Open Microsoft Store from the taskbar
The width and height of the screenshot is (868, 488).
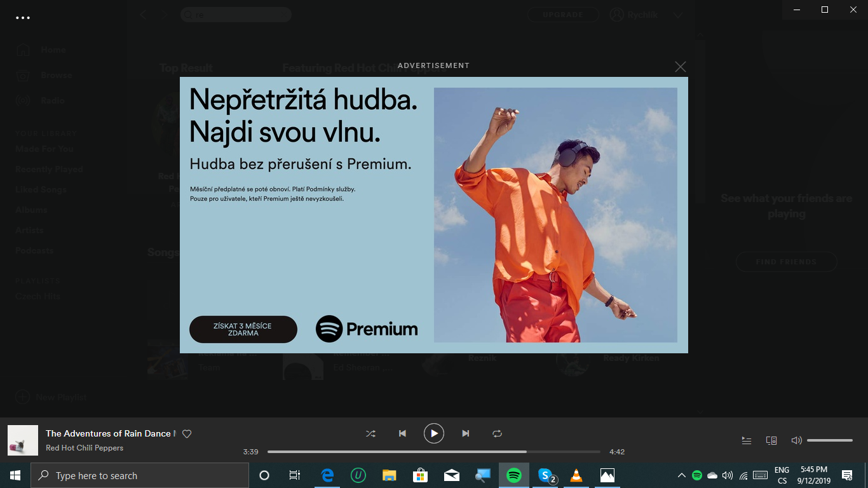coord(420,475)
